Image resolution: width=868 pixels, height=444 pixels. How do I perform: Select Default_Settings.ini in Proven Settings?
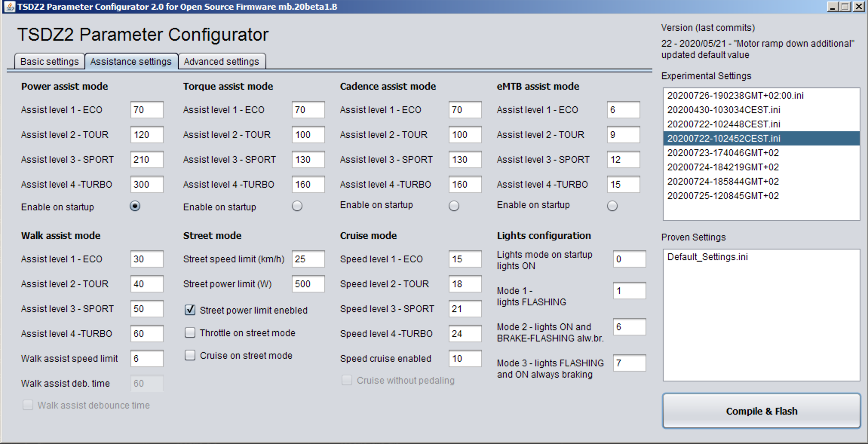click(x=762, y=257)
